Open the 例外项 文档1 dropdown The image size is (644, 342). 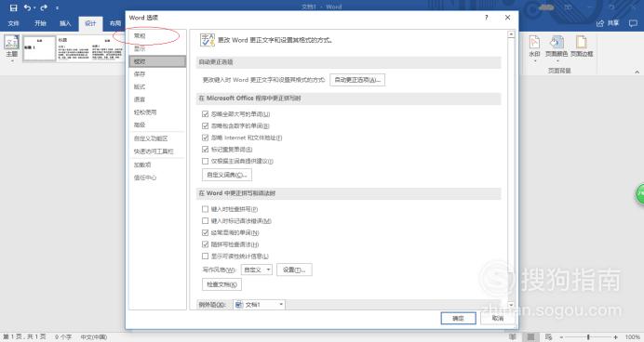tap(259, 305)
